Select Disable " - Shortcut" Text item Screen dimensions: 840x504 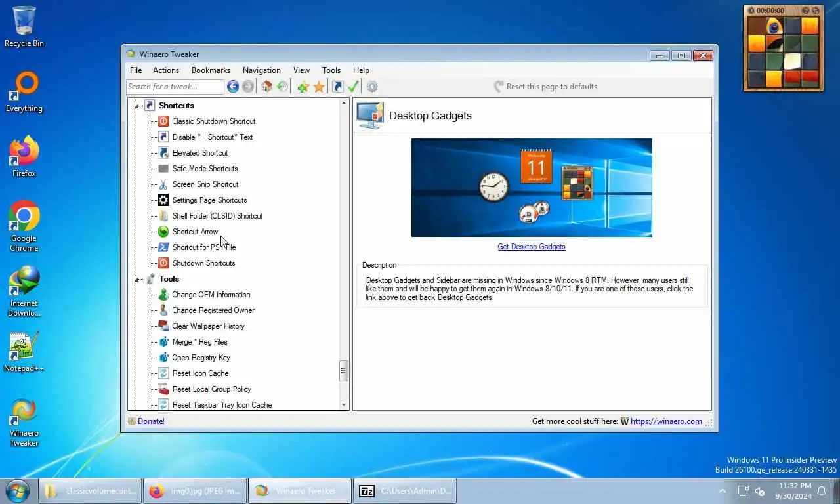[213, 137]
